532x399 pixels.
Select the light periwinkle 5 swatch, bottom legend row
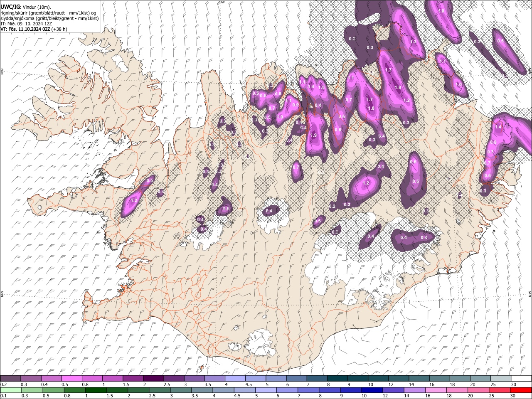(x=265, y=390)
